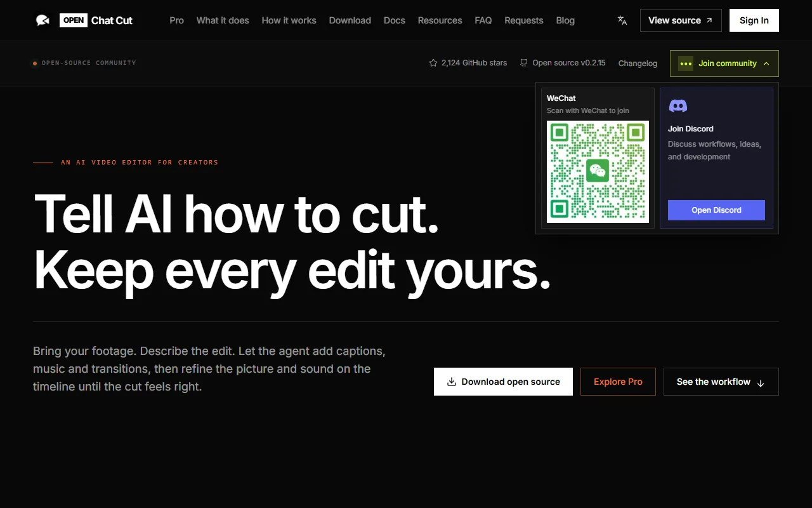Screen dimensions: 812x508
Task: Click the Join Discord heading
Action: coord(691,129)
